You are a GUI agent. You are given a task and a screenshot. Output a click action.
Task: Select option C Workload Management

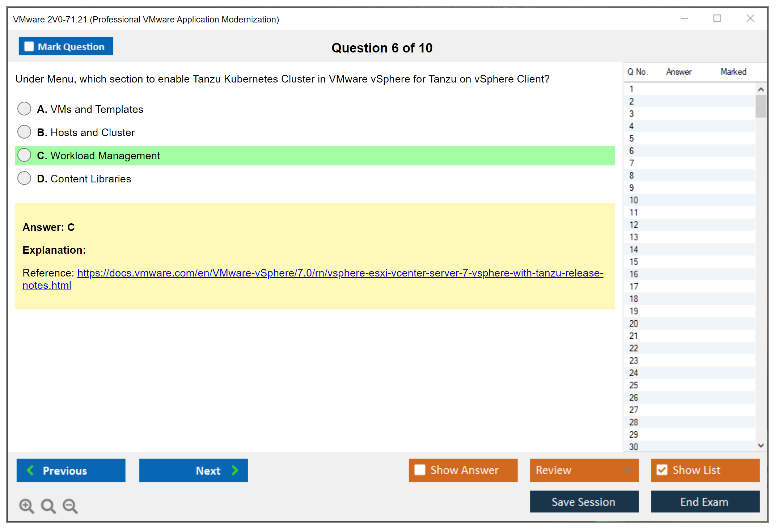(x=24, y=155)
